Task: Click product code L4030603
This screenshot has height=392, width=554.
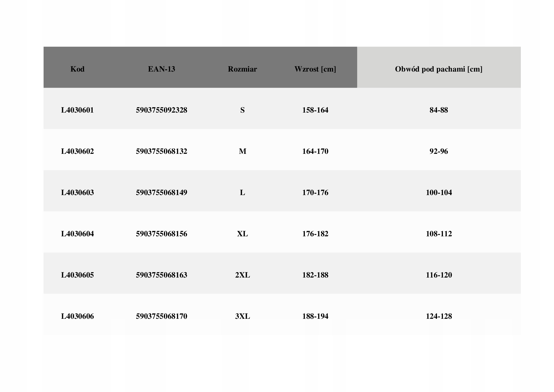Action: point(77,193)
